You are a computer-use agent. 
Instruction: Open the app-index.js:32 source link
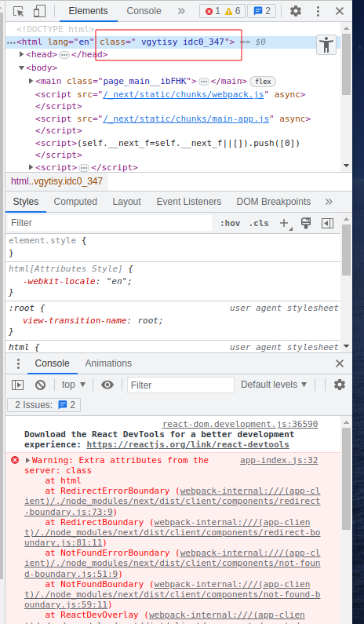tap(278, 461)
